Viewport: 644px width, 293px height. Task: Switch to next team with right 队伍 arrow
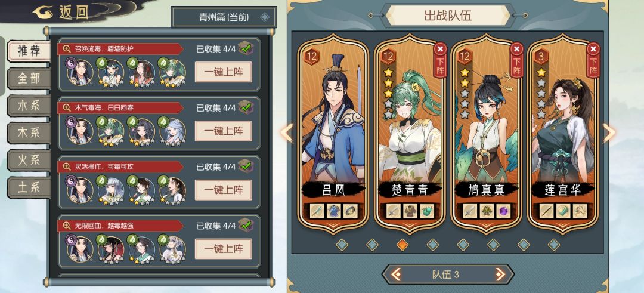(x=500, y=274)
